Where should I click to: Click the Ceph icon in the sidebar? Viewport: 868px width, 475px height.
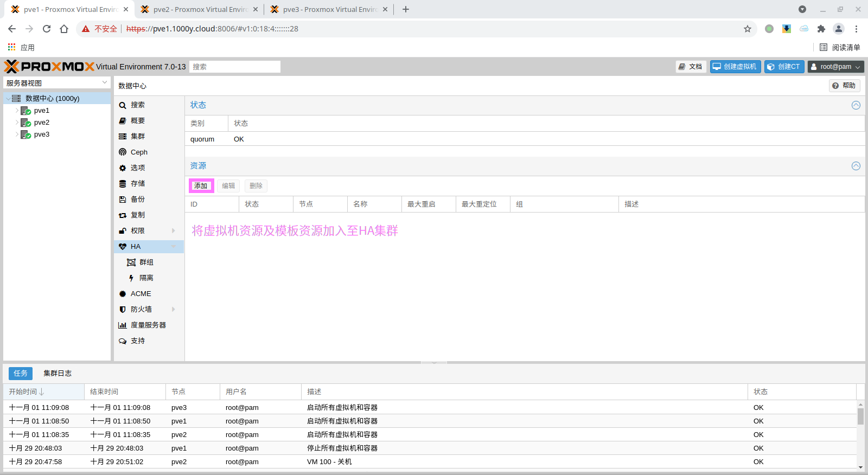[123, 152]
